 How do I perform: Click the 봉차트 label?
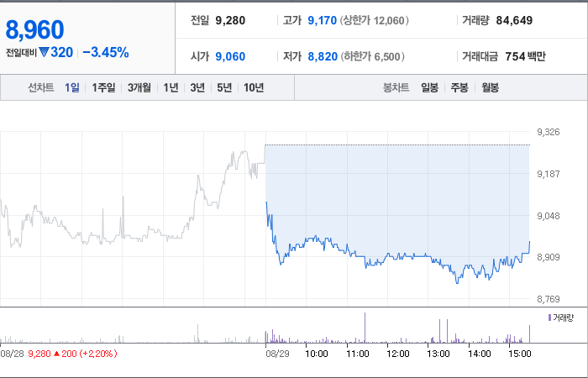click(x=396, y=87)
